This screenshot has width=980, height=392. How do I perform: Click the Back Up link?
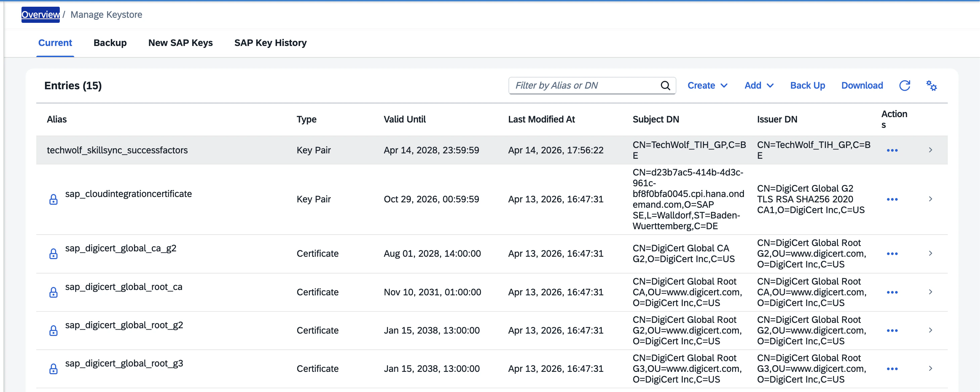pyautogui.click(x=807, y=85)
